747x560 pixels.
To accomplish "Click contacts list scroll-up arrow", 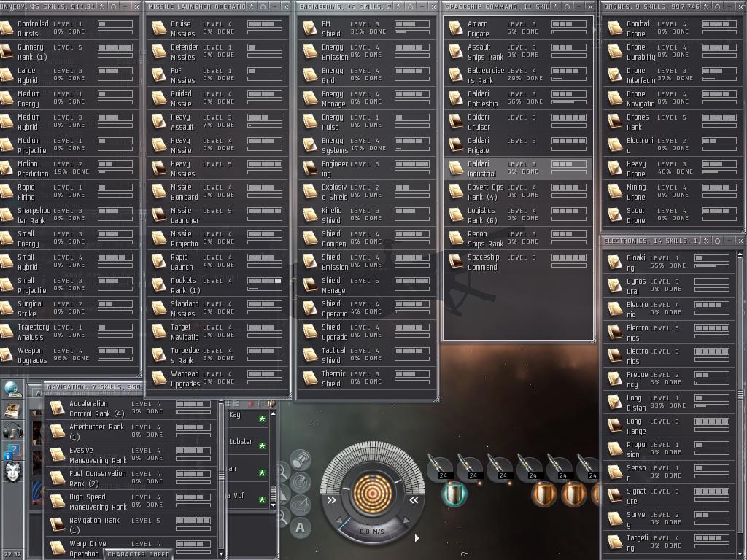I will point(273,414).
